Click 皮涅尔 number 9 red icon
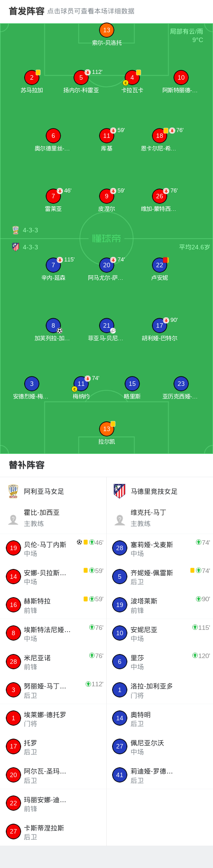Viewport: 213px width, 868px height. point(107,196)
